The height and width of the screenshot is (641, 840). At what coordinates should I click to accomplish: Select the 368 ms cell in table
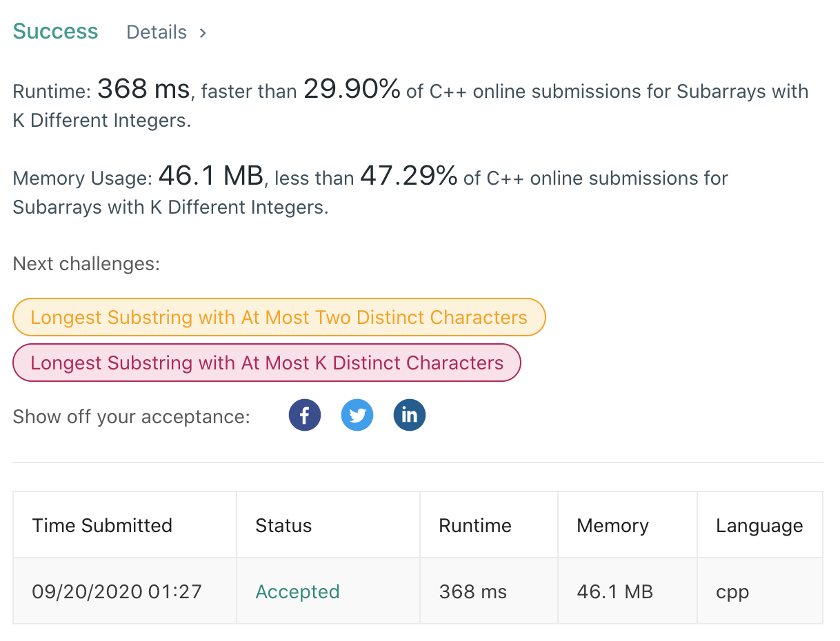coord(472,591)
